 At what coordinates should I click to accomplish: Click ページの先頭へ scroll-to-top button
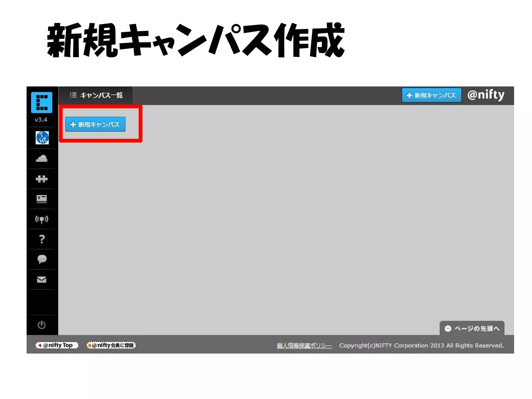(x=472, y=329)
